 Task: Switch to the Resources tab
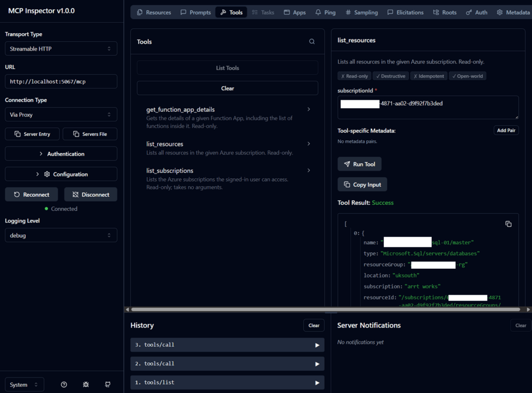[154, 12]
